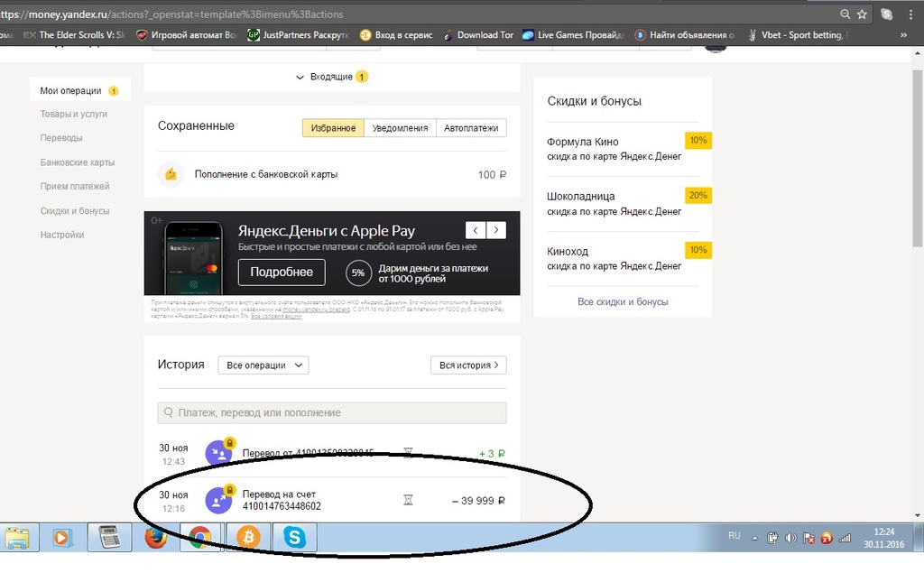Click the Chrome taskbar icon

(x=200, y=537)
